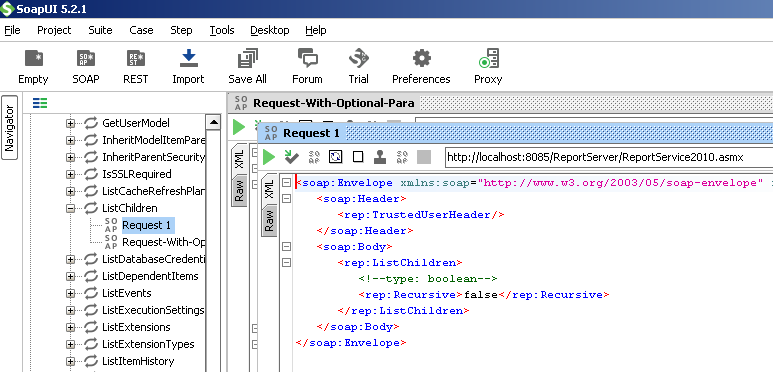The image size is (773, 372).
Task: Click the rep:Recursive false value line
Action: tap(485, 295)
